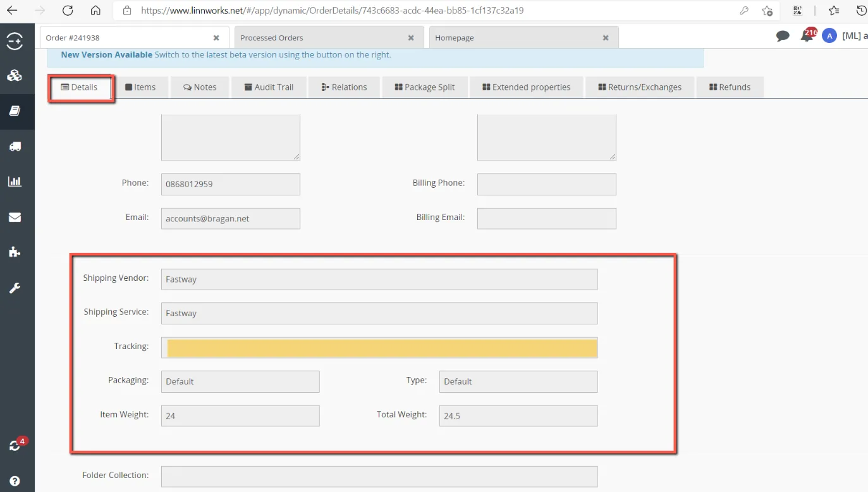868x492 pixels.
Task: Click the Item Weight field
Action: (240, 415)
